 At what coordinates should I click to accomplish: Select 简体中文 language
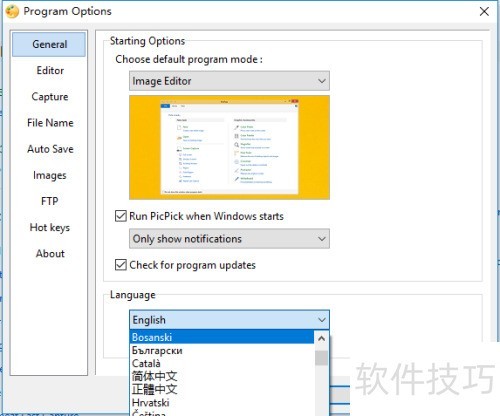click(x=222, y=376)
